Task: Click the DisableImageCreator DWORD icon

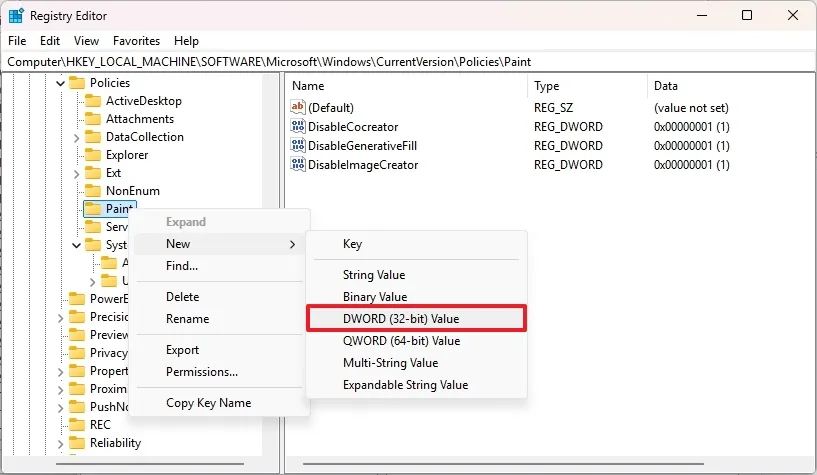Action: (x=297, y=165)
